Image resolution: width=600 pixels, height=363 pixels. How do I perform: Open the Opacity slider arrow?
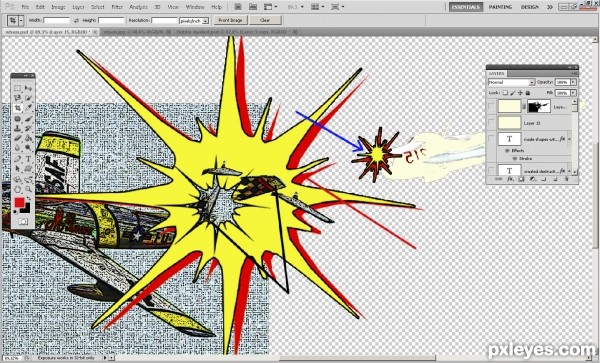point(574,82)
